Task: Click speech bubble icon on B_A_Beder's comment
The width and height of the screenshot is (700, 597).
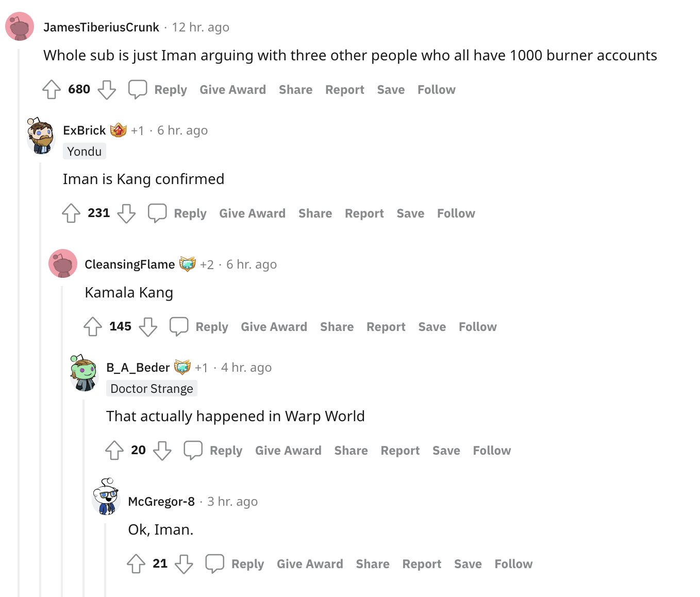Action: pyautogui.click(x=193, y=450)
